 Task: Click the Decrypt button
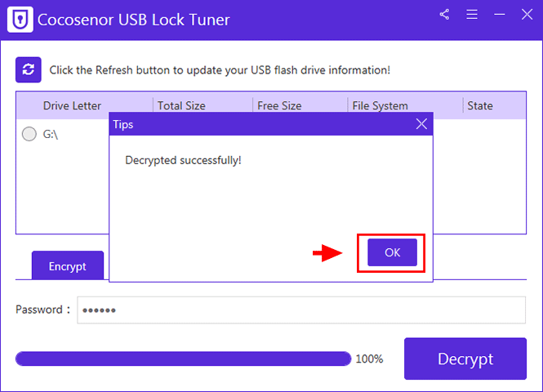pyautogui.click(x=465, y=359)
